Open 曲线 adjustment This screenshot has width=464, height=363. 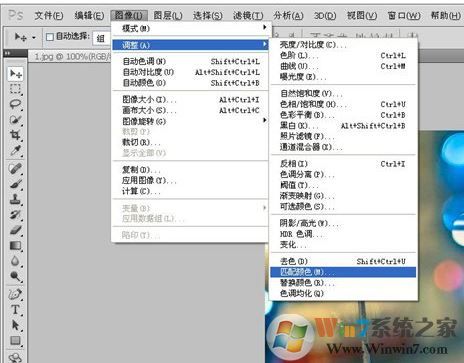(x=343, y=66)
